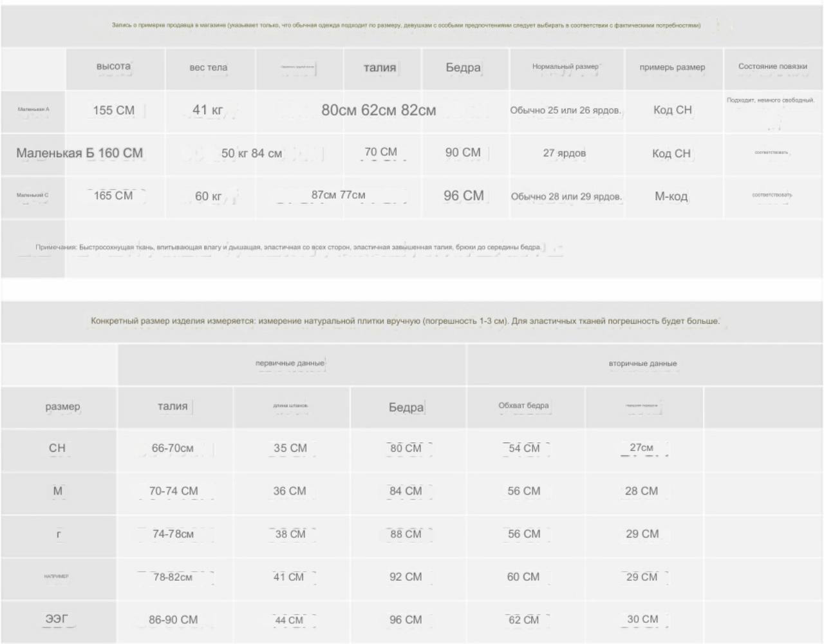
Task: Select the первичные данные group header
Action: click(290, 363)
